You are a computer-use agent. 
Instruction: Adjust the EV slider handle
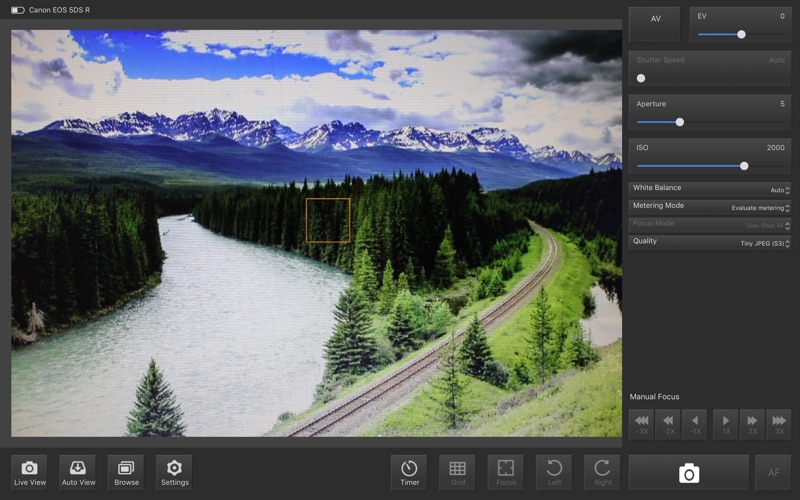click(741, 34)
